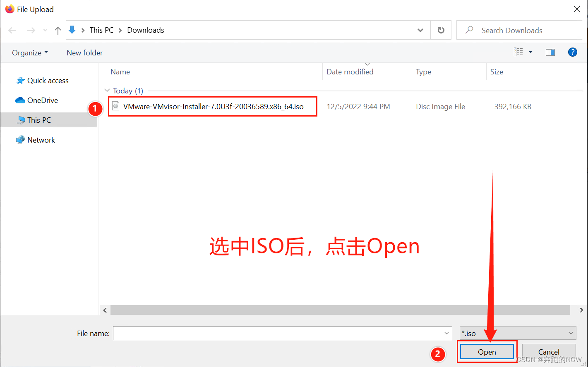588x367 pixels.
Task: Select This PC in navigation pane
Action: coord(48,120)
